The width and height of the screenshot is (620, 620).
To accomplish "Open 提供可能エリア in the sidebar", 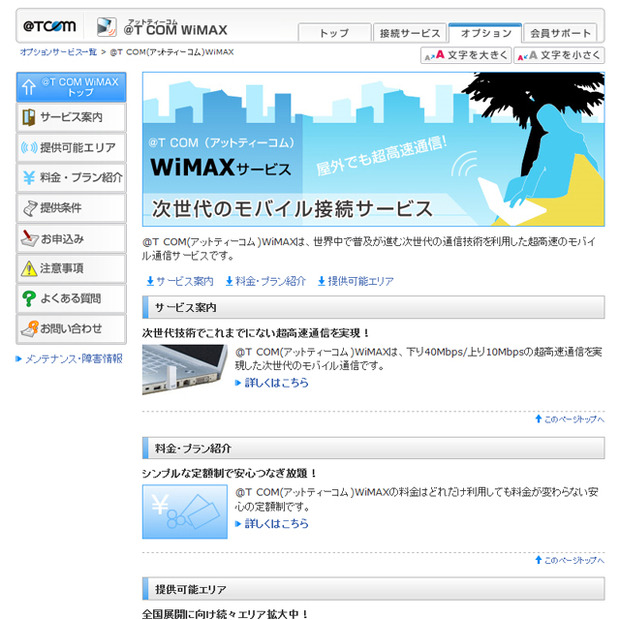I will pyautogui.click(x=71, y=147).
